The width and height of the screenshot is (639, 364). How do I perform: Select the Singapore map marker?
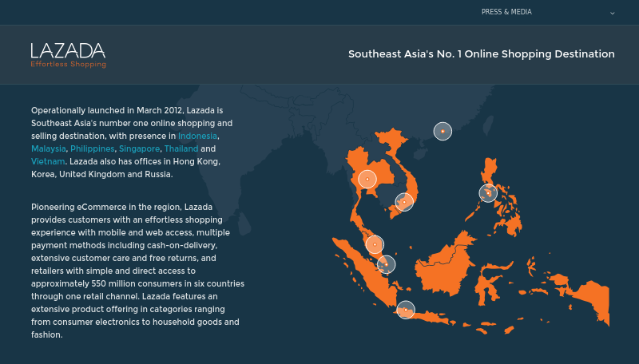pos(386,265)
